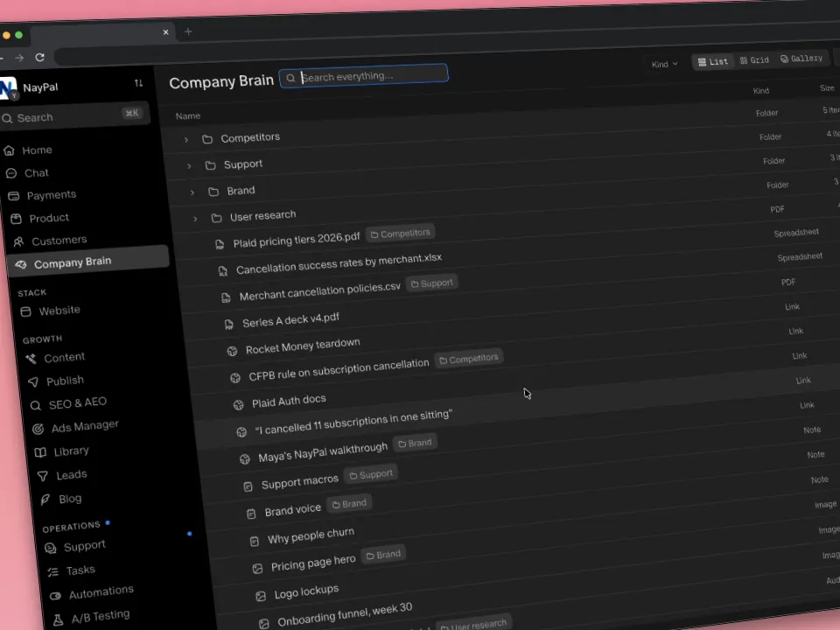Open the Library book icon
Viewport: 840px width, 630px height.
[40, 452]
